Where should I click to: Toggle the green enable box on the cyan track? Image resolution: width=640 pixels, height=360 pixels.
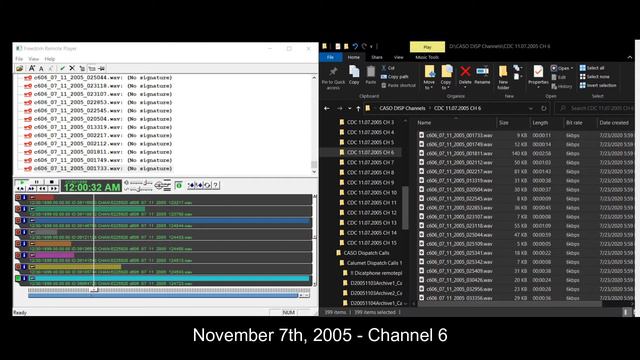click(18, 278)
